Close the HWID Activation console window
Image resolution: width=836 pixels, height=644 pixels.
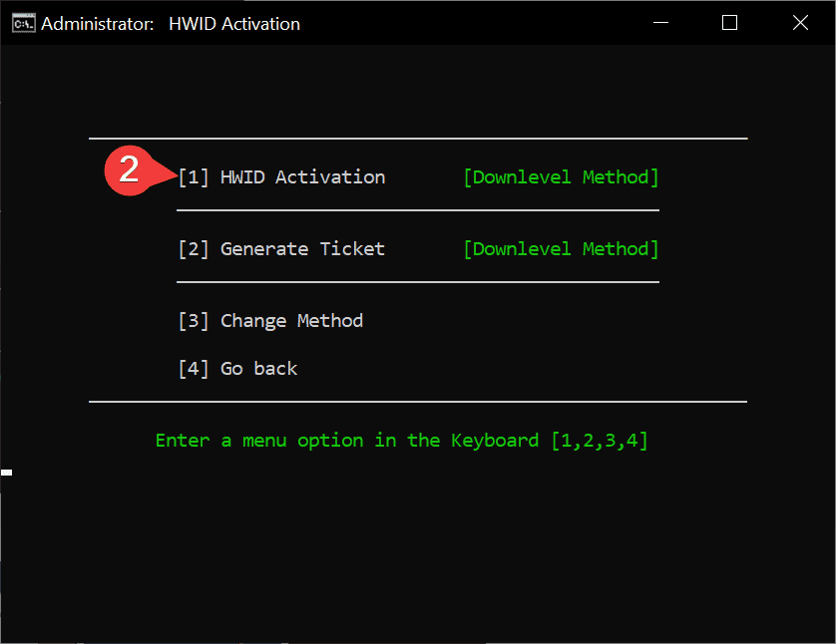800,23
